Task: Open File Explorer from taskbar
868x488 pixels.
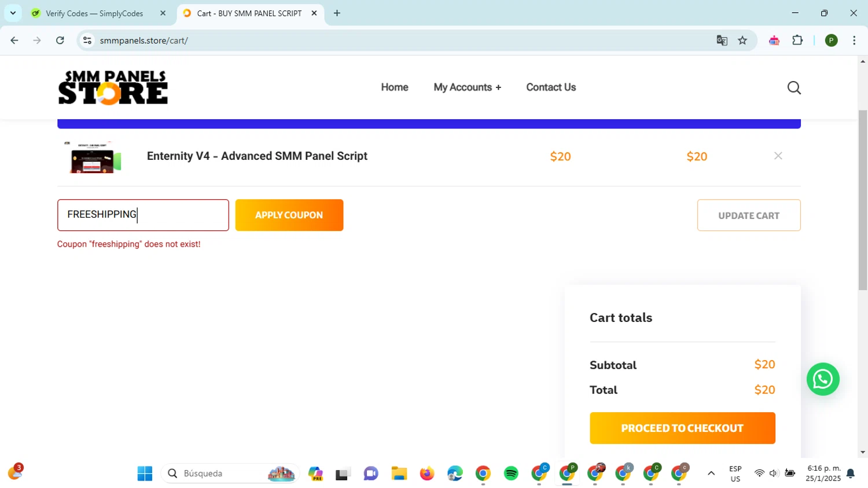Action: 399,474
